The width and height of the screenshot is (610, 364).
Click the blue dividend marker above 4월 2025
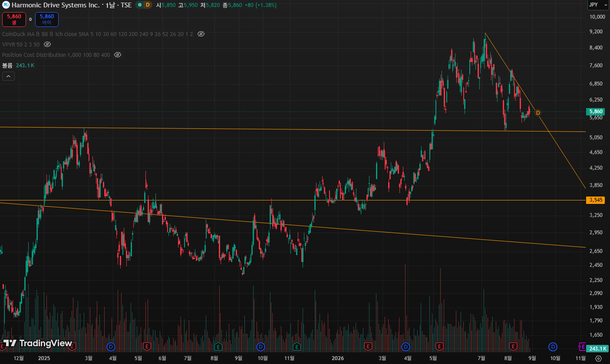111,346
